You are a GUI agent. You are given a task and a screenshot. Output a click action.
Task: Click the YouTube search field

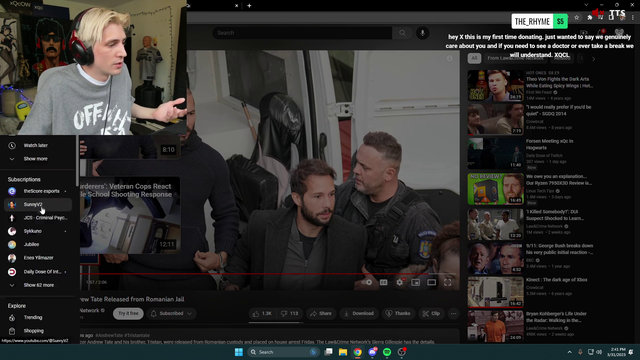pyautogui.click(x=302, y=33)
